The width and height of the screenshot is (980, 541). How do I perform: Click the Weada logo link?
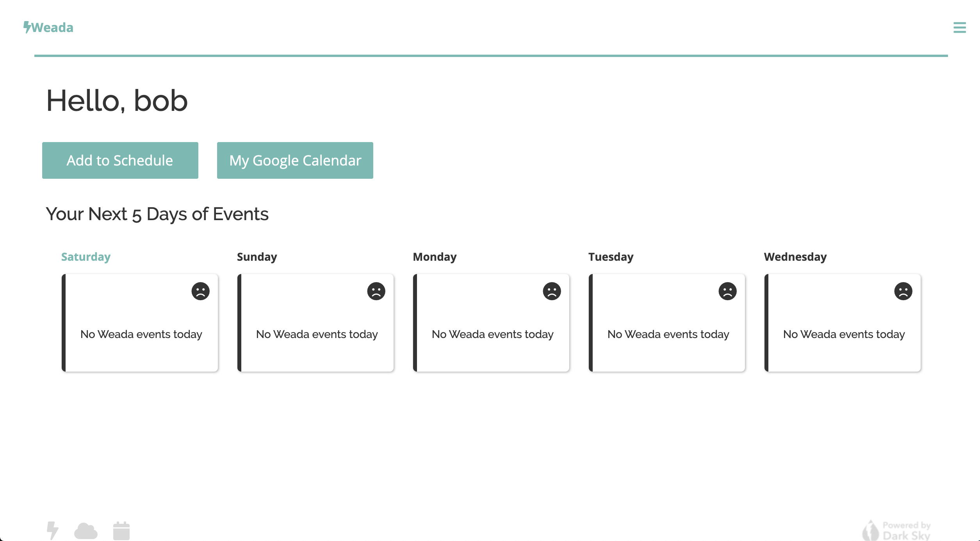coord(48,27)
